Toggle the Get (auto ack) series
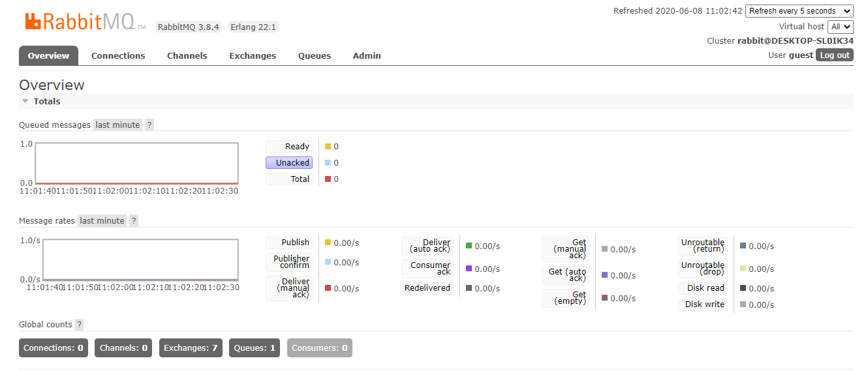This screenshot has height=371, width=868. tap(566, 275)
